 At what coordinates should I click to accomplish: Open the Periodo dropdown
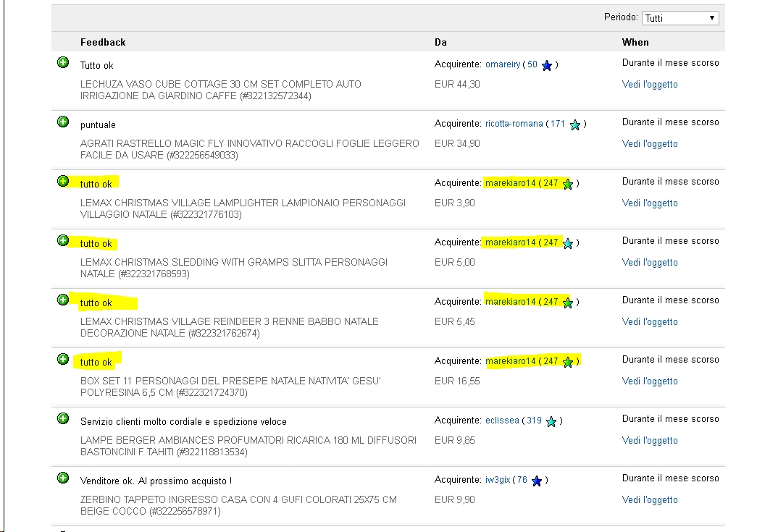[679, 18]
